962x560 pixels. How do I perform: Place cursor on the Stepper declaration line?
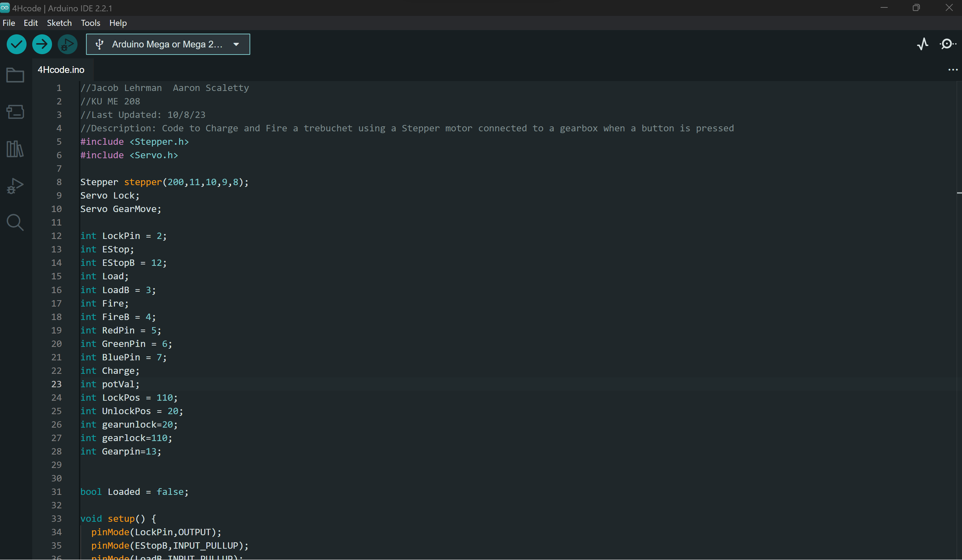pos(164,182)
